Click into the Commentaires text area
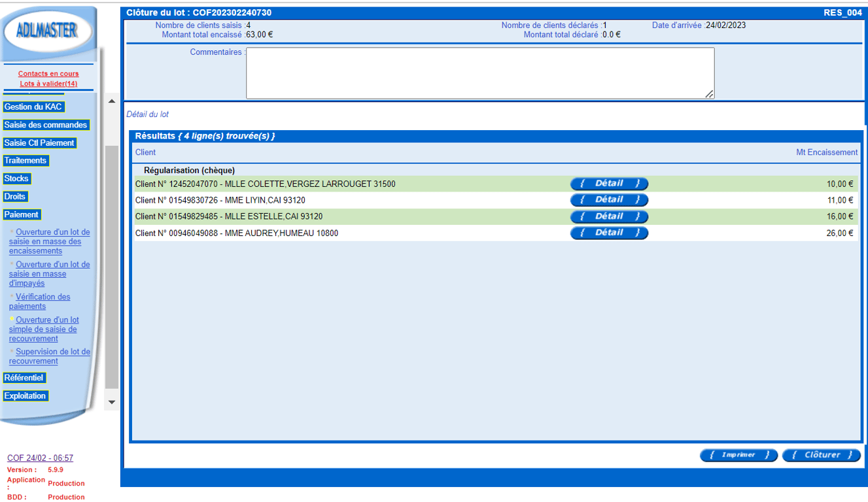The width and height of the screenshot is (868, 502). (480, 73)
